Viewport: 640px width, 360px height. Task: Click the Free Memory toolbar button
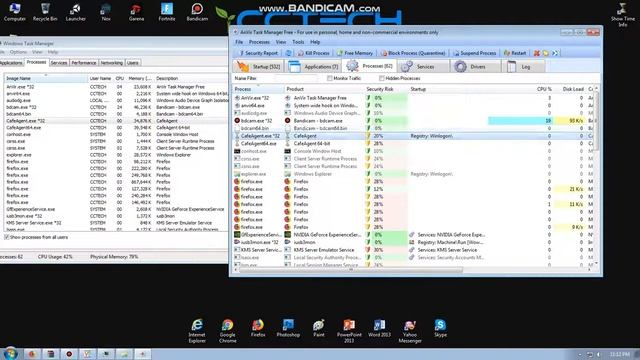click(355, 53)
